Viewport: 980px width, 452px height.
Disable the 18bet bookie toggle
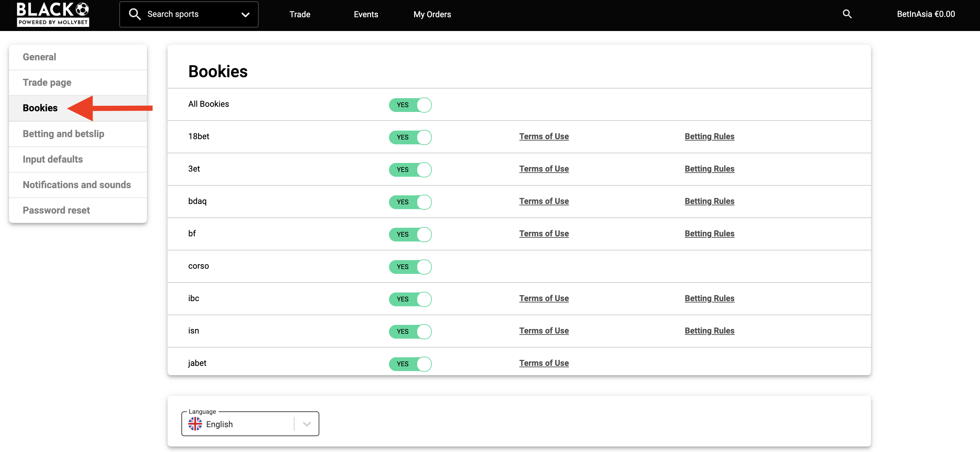410,137
